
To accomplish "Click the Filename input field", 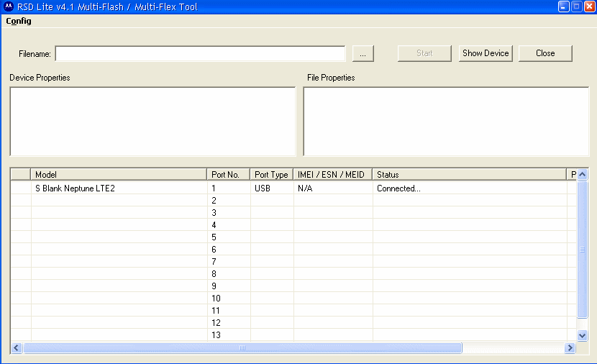I will [200, 53].
